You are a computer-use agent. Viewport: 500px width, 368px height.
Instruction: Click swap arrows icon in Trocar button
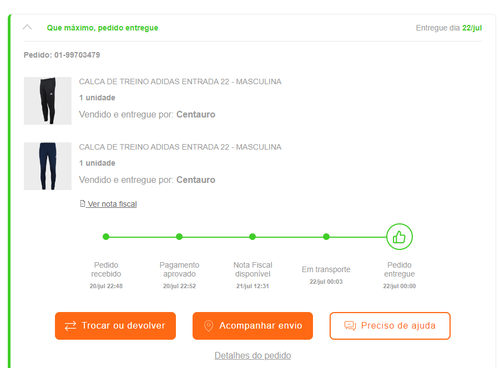70,326
